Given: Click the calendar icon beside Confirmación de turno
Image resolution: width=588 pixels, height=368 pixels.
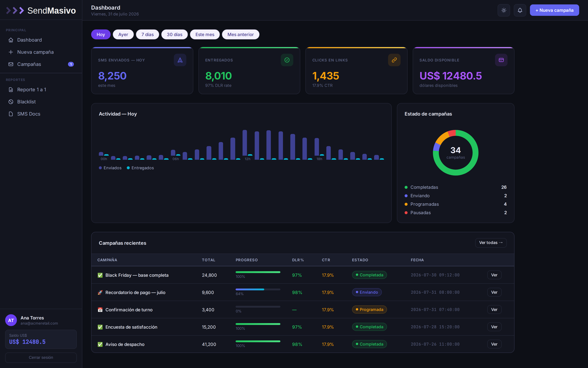Looking at the screenshot, I should [100, 310].
